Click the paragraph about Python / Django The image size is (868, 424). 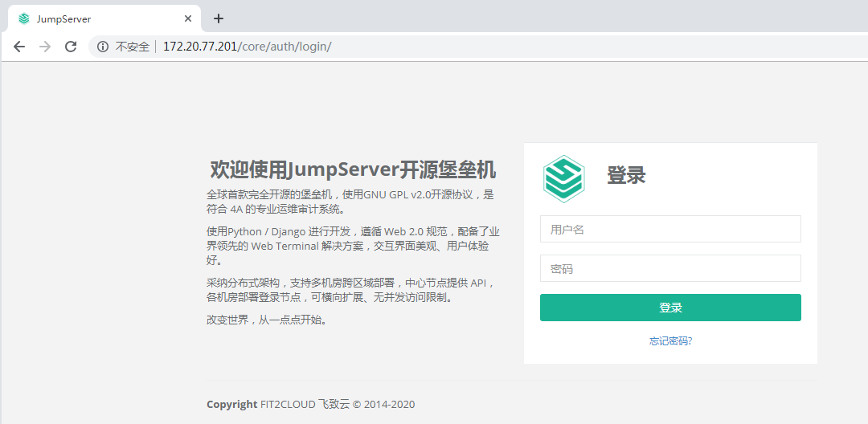pyautogui.click(x=353, y=246)
